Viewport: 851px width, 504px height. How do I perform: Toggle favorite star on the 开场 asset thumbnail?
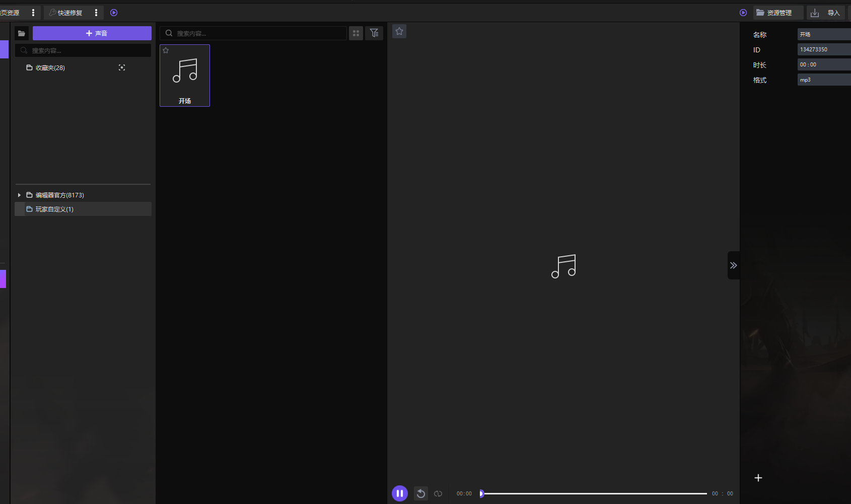pos(166,50)
